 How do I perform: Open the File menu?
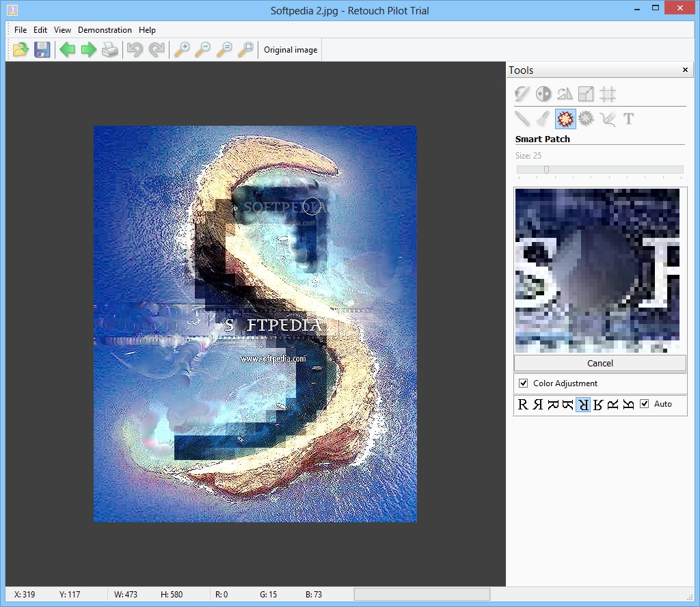[21, 30]
